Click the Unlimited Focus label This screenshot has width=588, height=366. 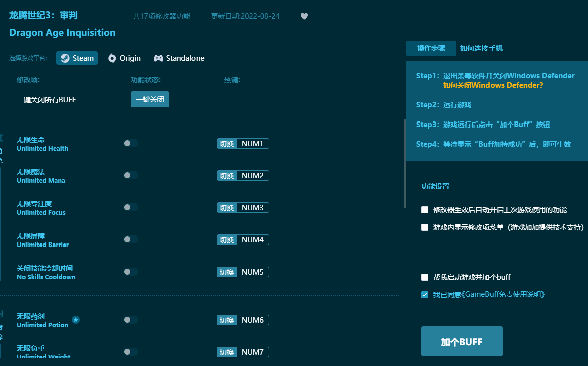[x=41, y=212]
